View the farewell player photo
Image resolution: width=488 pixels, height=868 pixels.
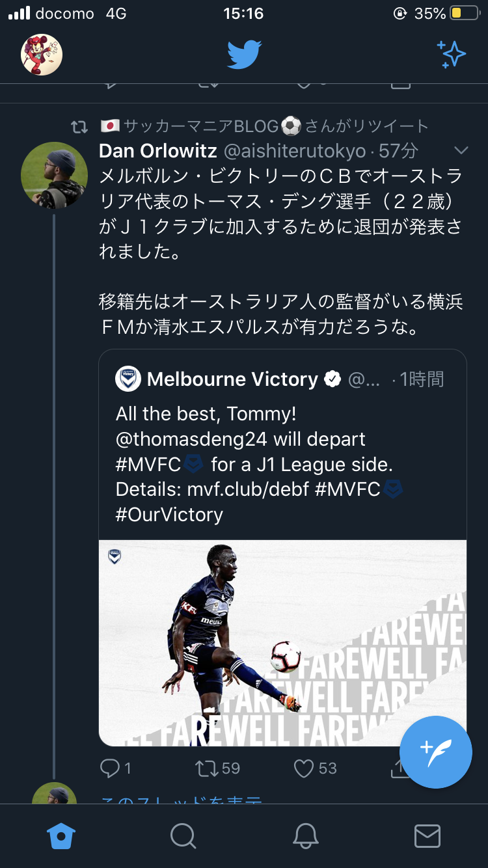(x=282, y=643)
